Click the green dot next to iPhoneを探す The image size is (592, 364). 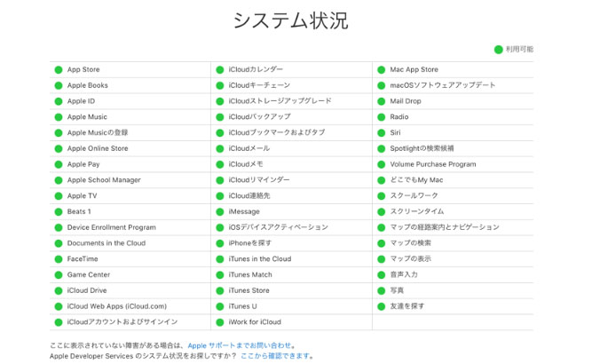click(220, 243)
